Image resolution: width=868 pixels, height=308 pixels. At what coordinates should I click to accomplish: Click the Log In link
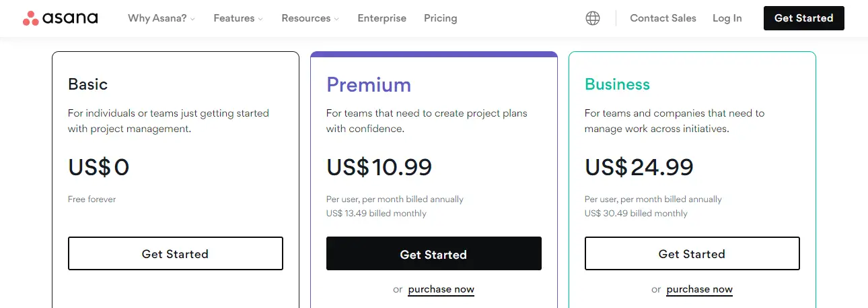click(727, 18)
